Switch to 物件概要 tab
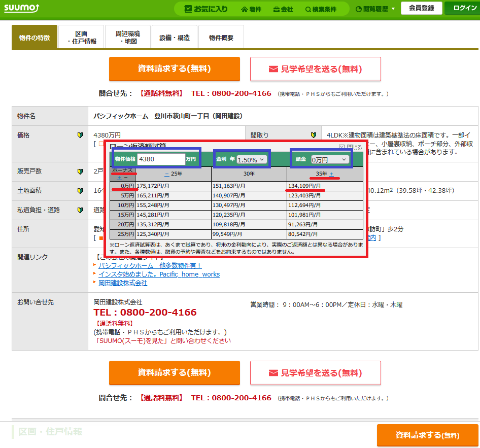Screen dimensions: 480x448 pos(221,38)
